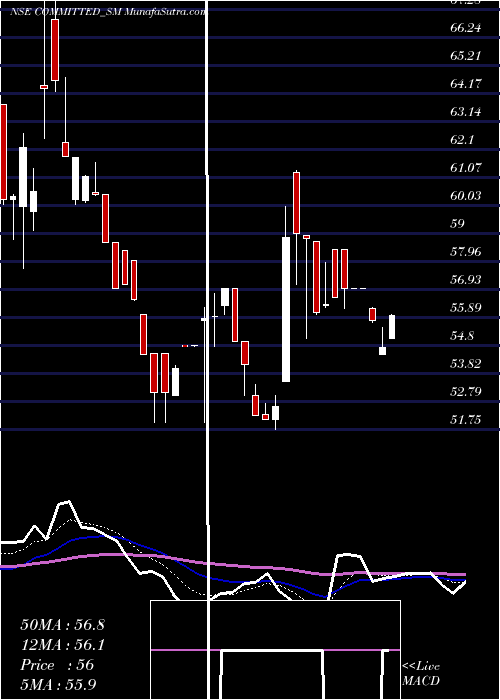Click the 66.24 price axis label
The height and width of the screenshot is (700, 500).
466,28
